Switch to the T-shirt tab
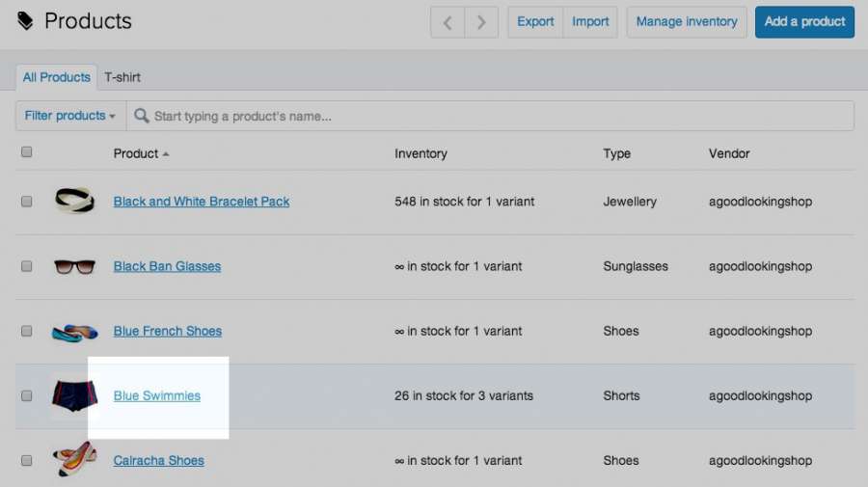Image resolution: width=868 pixels, height=487 pixels. 122,77
